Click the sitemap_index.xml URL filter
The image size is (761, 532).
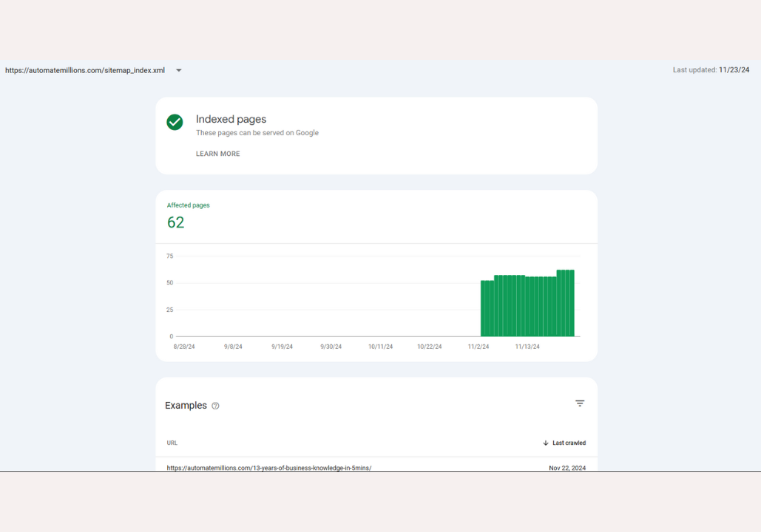click(85, 71)
